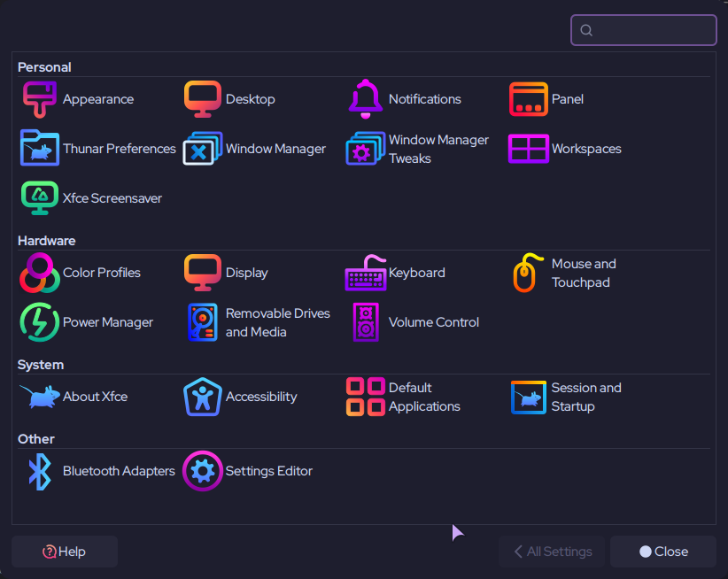
Task: Click the Notifications bell icon
Action: 365,99
